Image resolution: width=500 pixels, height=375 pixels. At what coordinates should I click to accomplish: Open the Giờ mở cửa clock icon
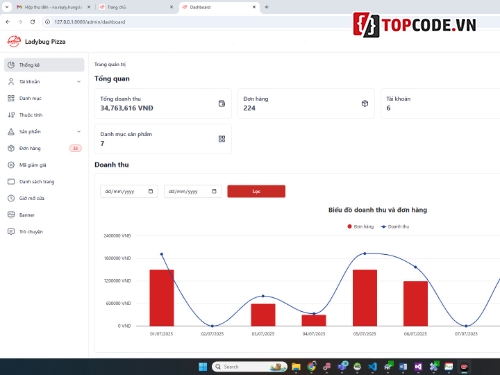(x=11, y=198)
